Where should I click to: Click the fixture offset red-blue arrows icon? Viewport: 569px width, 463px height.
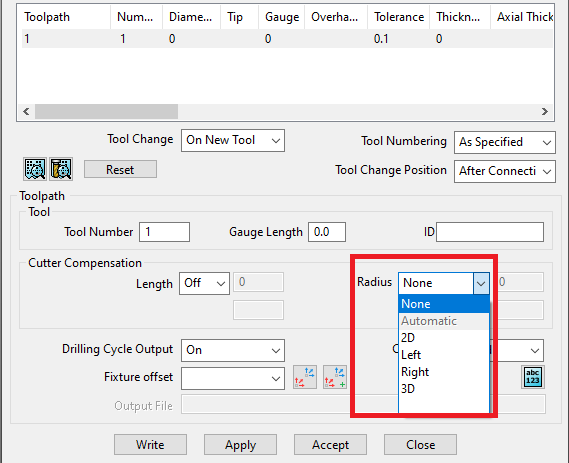(305, 377)
